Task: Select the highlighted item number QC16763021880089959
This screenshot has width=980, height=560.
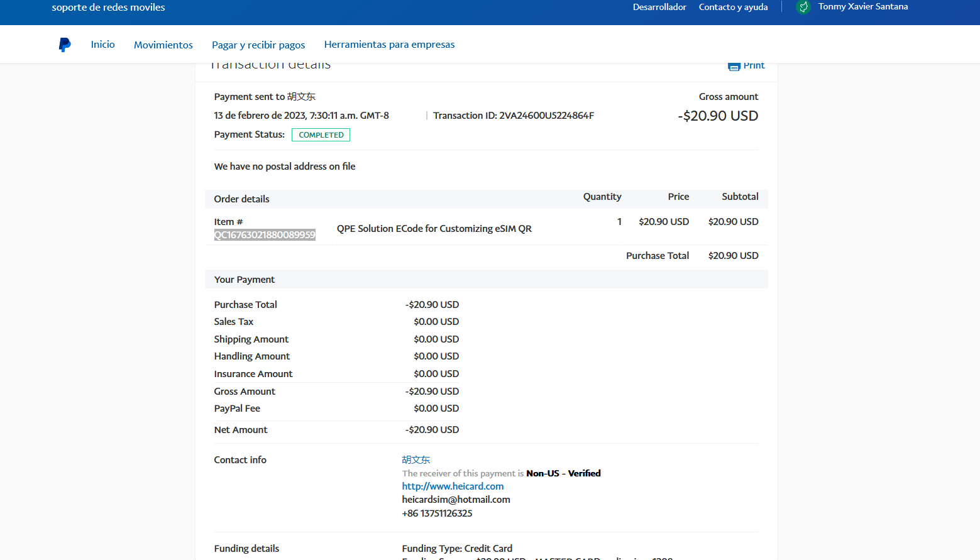Action: [265, 235]
